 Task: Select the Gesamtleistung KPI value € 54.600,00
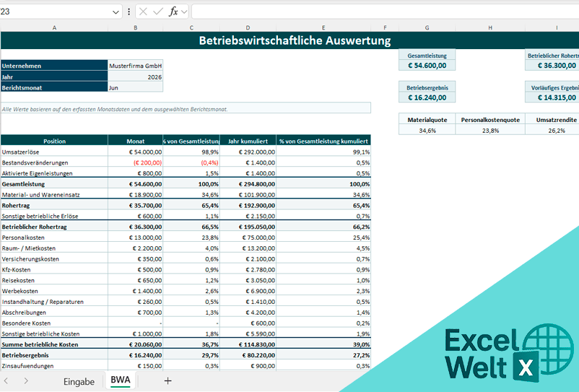[x=427, y=66]
